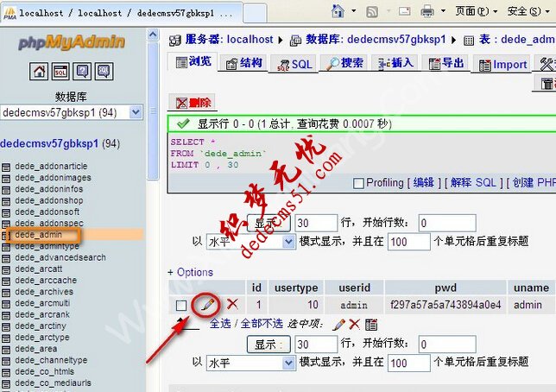Open dede_channeltype table in sidebar
556x392 pixels.
point(51,360)
